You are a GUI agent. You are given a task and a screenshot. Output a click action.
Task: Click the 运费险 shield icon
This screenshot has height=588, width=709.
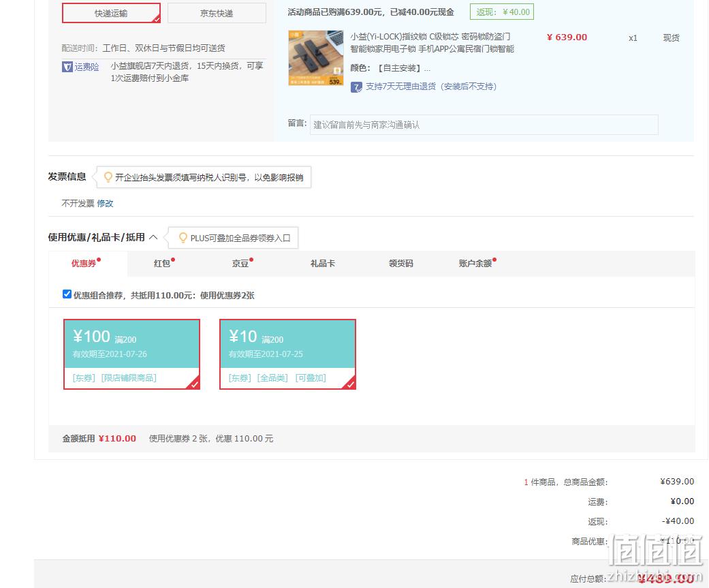(67, 67)
